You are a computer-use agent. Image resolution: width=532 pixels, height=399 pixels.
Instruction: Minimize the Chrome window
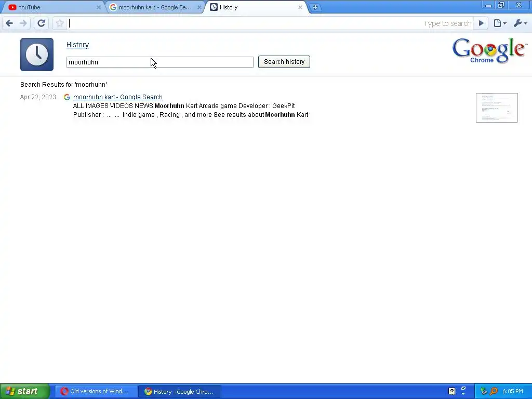pyautogui.click(x=488, y=5)
